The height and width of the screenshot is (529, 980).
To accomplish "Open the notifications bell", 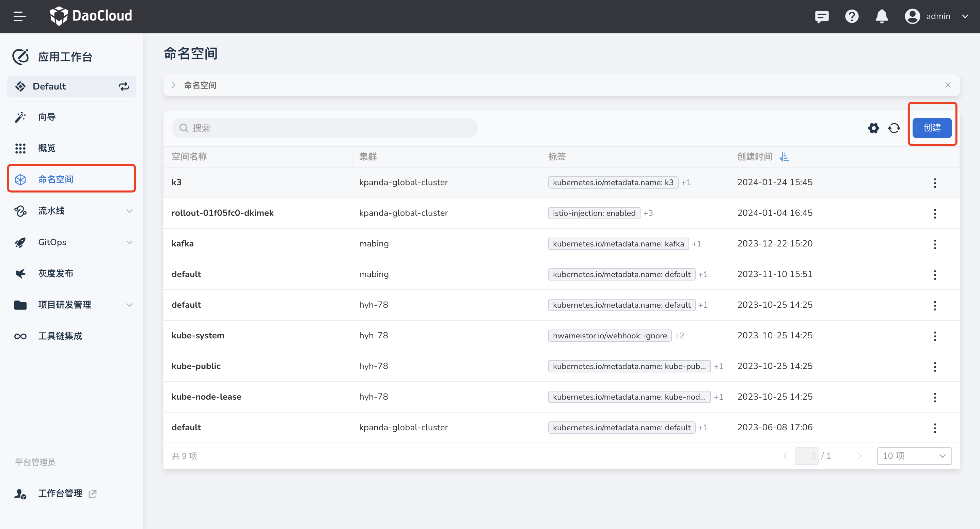I will (x=882, y=16).
